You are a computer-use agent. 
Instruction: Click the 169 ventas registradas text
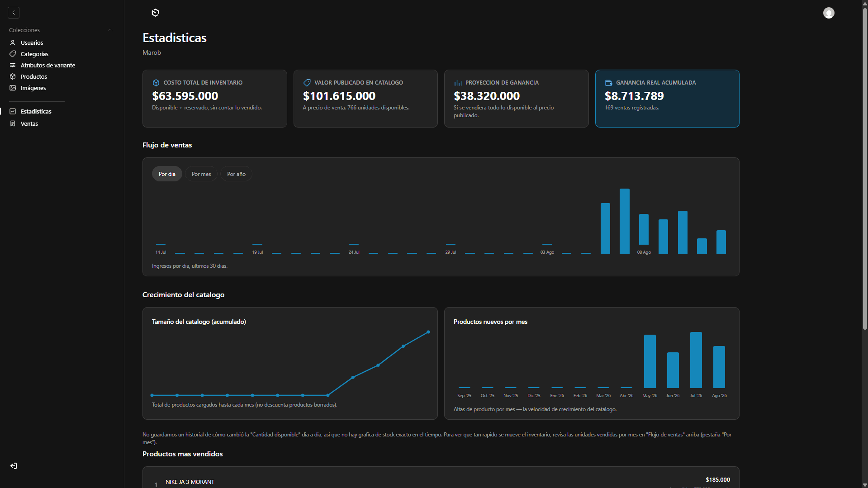point(632,108)
